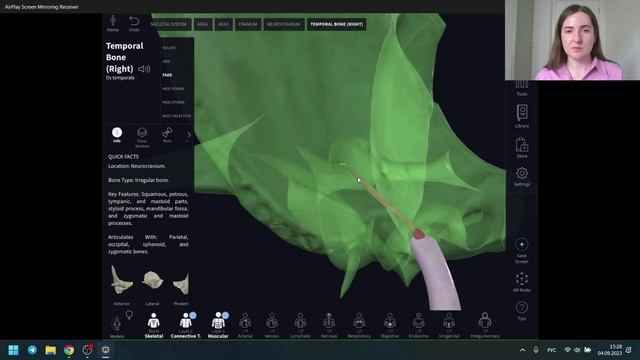Toggle the Arterial system layer
Viewport: 640px width, 360px height.
point(245,326)
